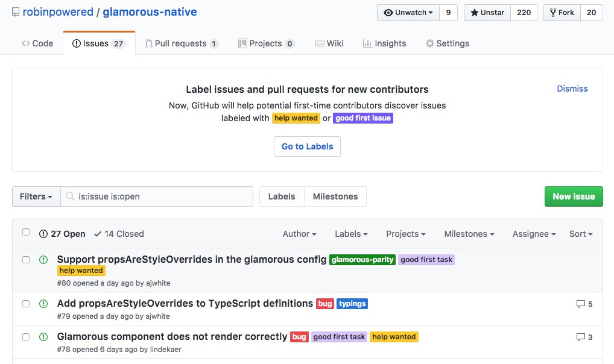Create a New issue
This screenshot has height=364, width=614.
[574, 196]
